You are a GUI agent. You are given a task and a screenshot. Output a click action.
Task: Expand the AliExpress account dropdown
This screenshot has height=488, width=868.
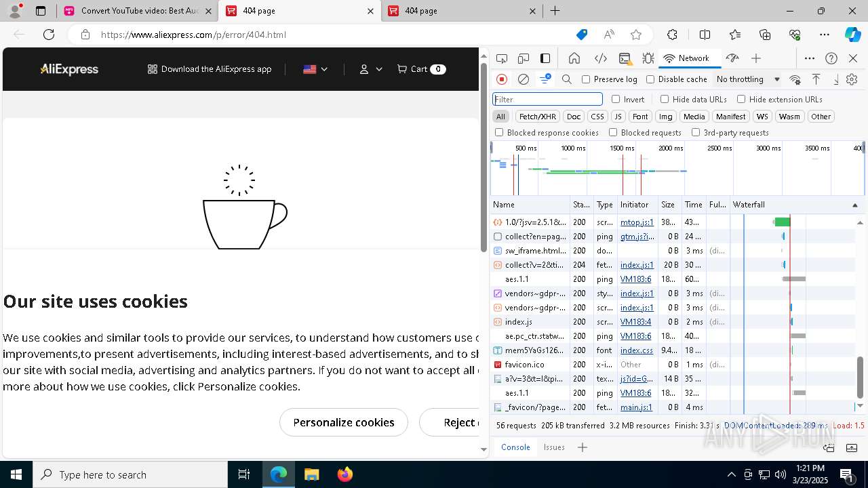[371, 69]
